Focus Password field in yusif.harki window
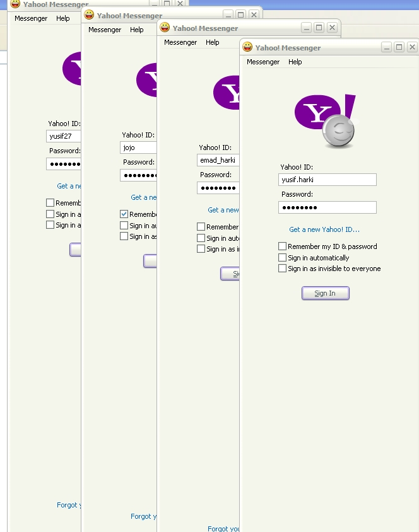Image resolution: width=419 pixels, height=532 pixels. 328,207
